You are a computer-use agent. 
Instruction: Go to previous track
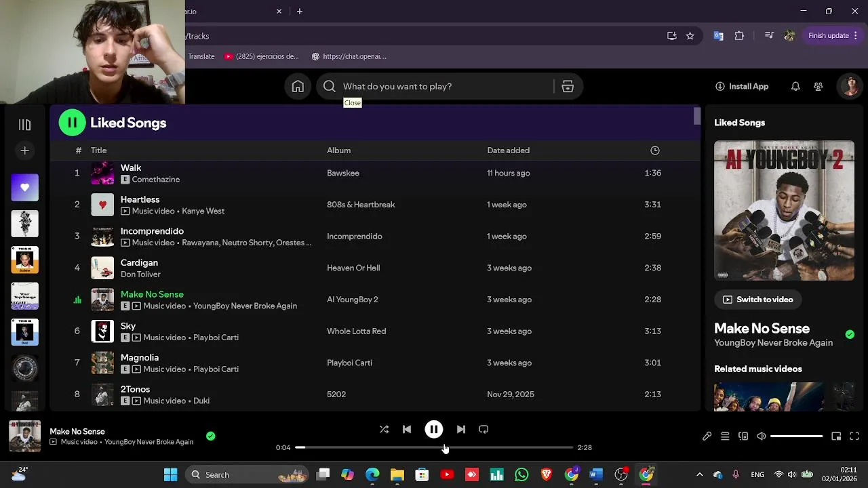coord(407,429)
